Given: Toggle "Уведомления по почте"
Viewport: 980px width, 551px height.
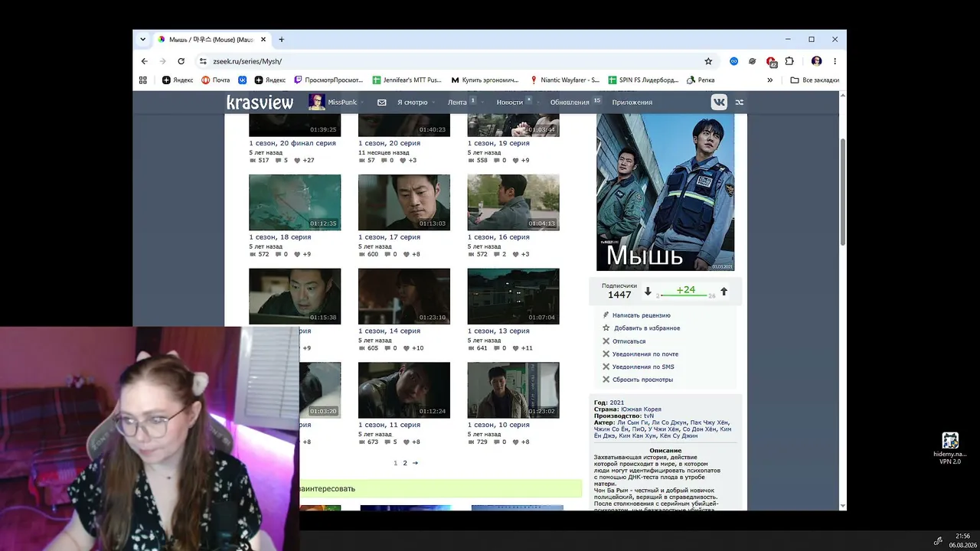Looking at the screenshot, I should pyautogui.click(x=645, y=354).
